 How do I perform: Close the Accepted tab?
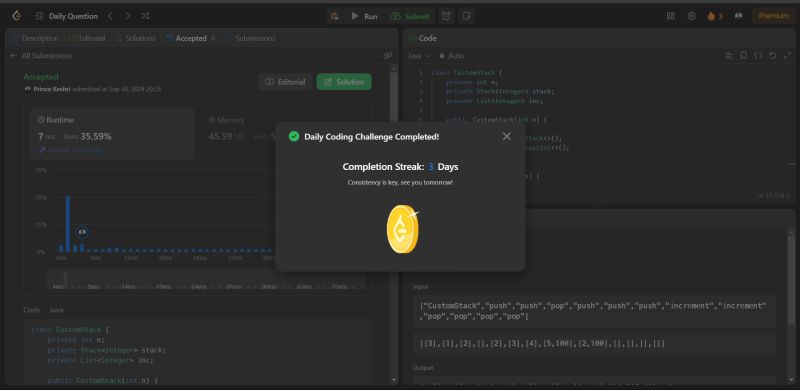tap(213, 38)
